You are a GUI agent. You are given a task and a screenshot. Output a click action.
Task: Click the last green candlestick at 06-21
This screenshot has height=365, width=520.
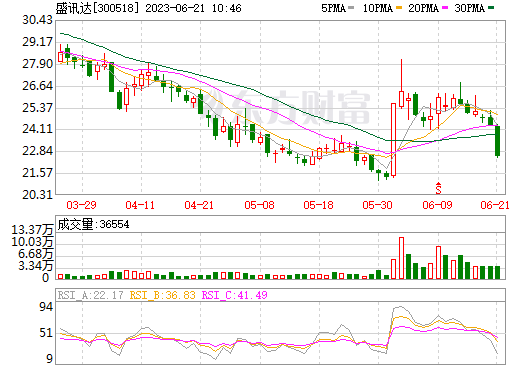[497, 141]
